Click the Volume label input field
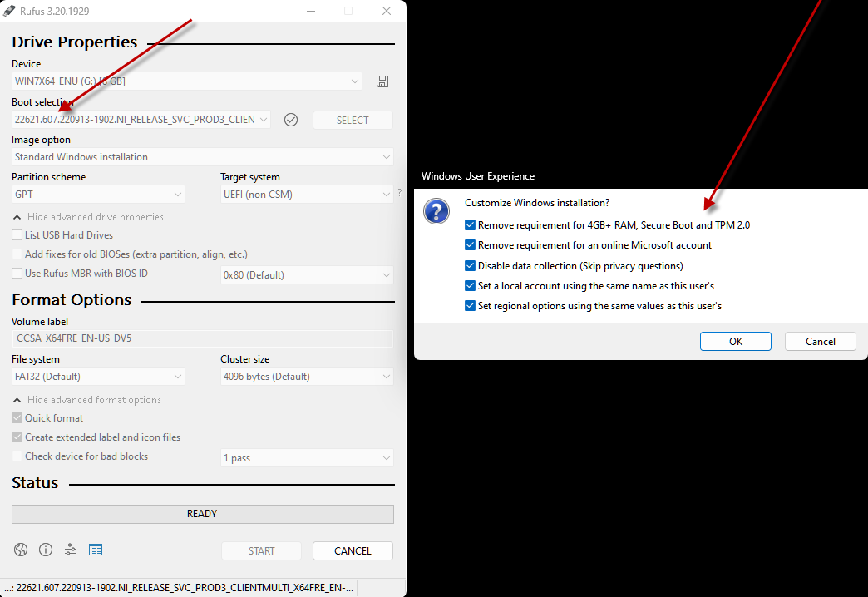 tap(203, 338)
